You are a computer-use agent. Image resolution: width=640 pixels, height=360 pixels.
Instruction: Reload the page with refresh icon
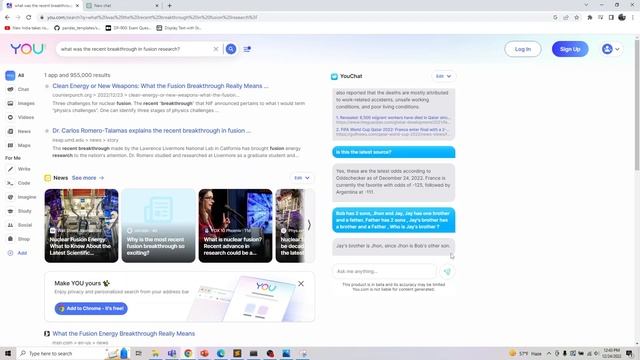tap(29, 18)
